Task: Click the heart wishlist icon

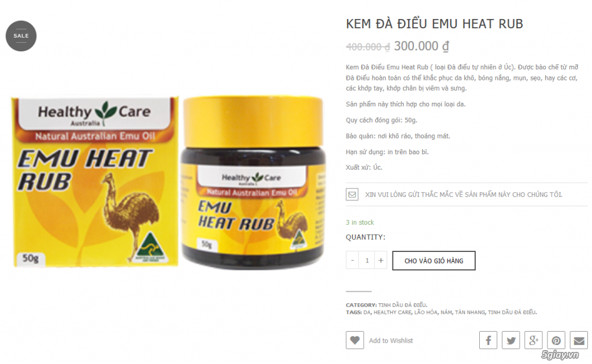Action: coord(354,340)
